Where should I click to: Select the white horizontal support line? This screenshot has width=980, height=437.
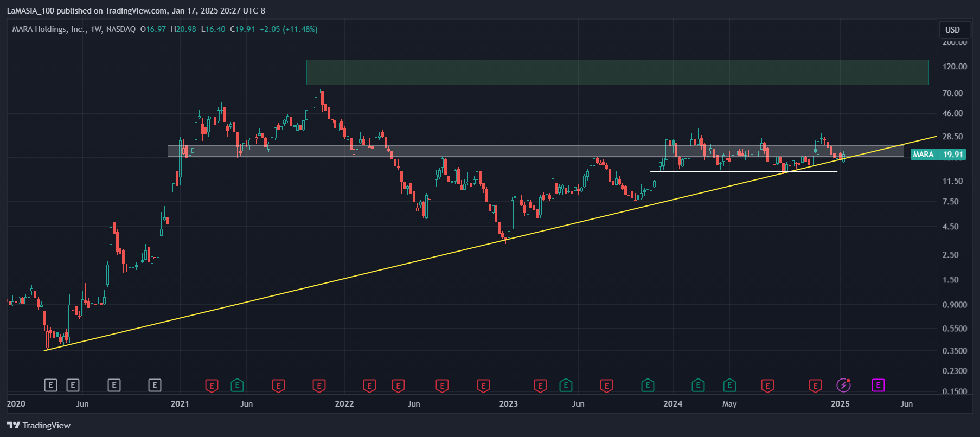pyautogui.click(x=744, y=172)
